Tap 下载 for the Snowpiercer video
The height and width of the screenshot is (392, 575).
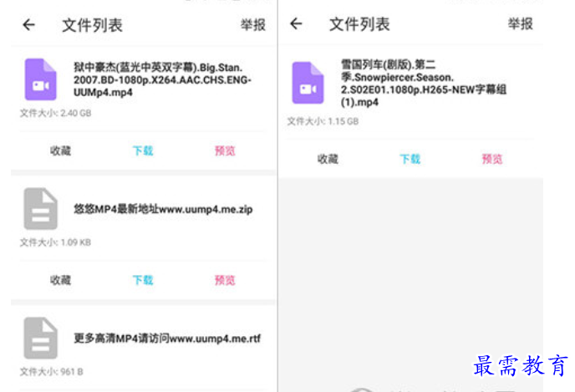(x=410, y=159)
